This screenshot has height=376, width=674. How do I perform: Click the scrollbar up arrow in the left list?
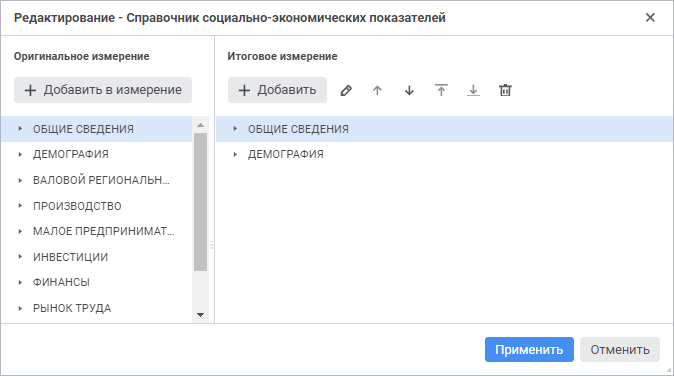point(200,125)
